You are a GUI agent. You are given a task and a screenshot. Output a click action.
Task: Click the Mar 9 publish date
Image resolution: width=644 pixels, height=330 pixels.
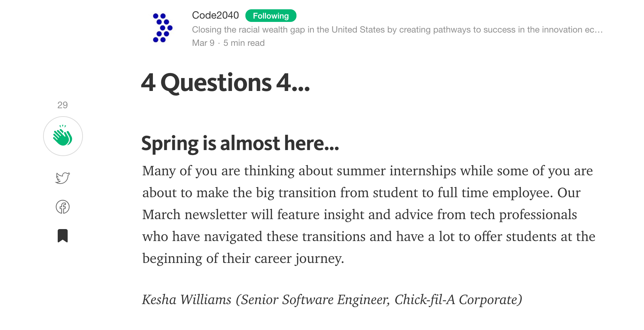203,43
